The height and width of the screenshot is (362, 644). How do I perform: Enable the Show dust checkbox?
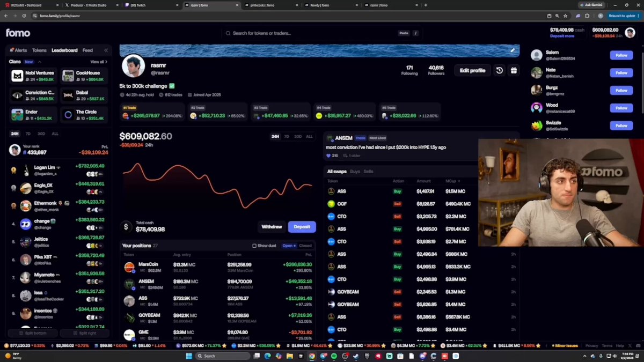(x=254, y=246)
